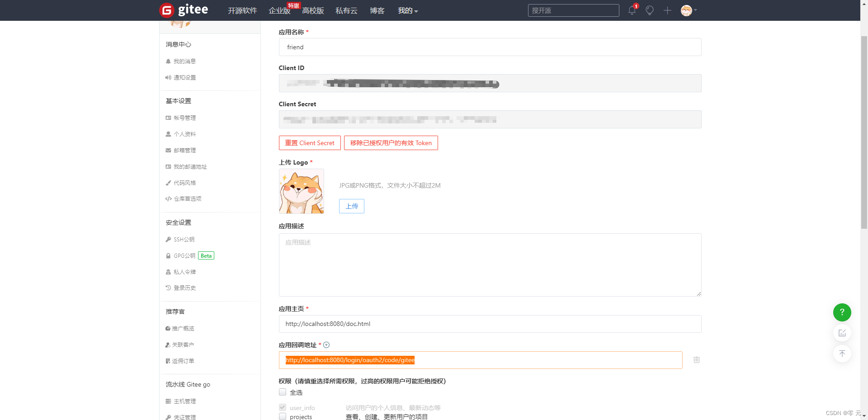
Task: Open 返佣订单 page
Action: [183, 361]
